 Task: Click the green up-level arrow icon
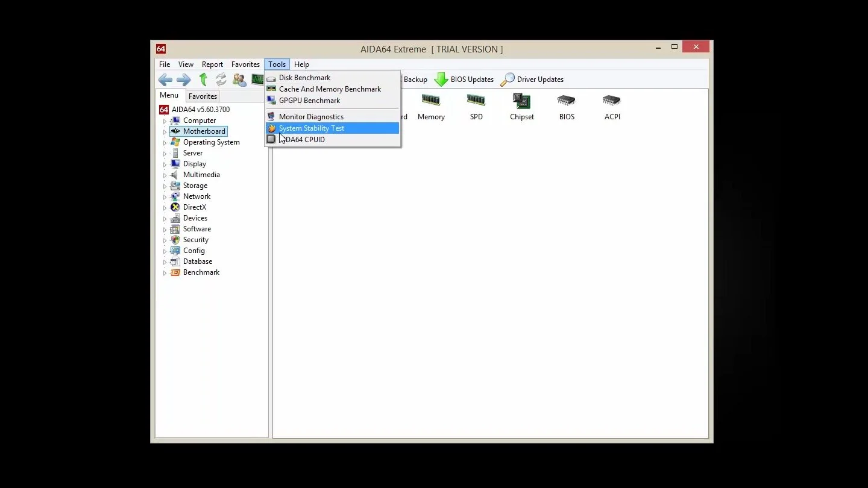pos(203,80)
